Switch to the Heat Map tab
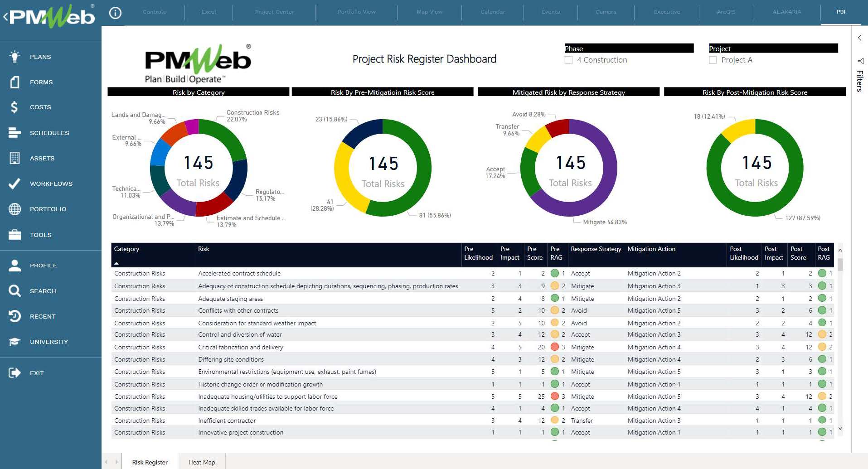Viewport: 868px width, 469px height. (201, 462)
